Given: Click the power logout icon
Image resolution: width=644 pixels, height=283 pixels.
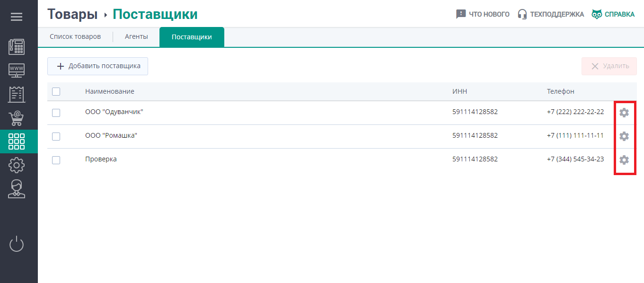Looking at the screenshot, I should click(x=17, y=244).
